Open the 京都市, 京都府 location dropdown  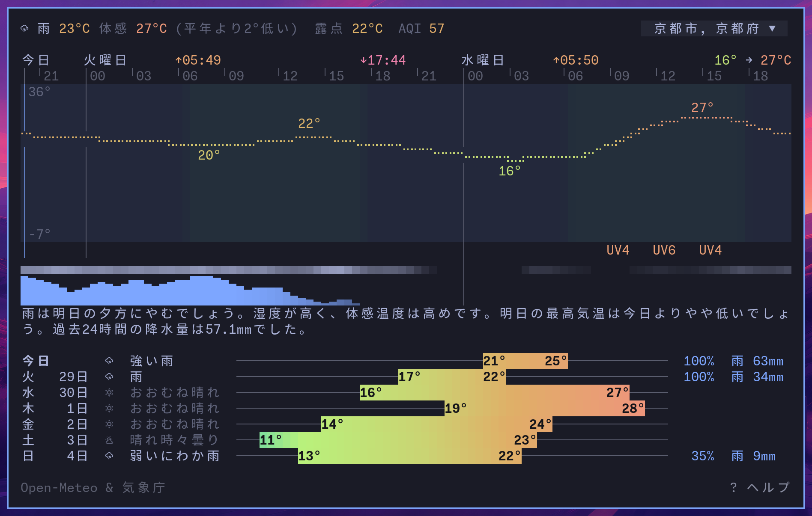714,29
